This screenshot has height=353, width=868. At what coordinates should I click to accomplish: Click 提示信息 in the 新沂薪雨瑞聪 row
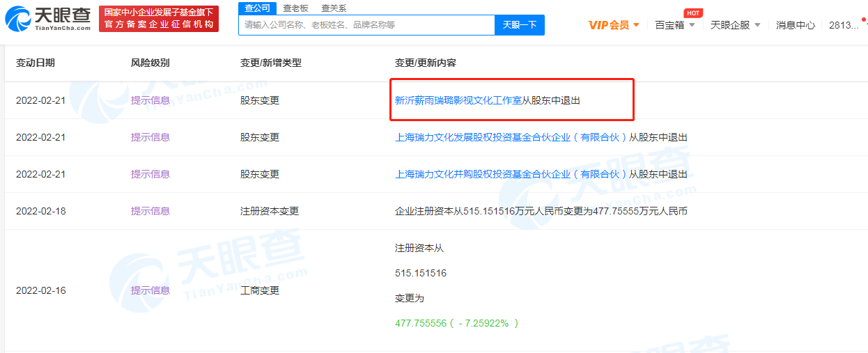click(x=150, y=100)
